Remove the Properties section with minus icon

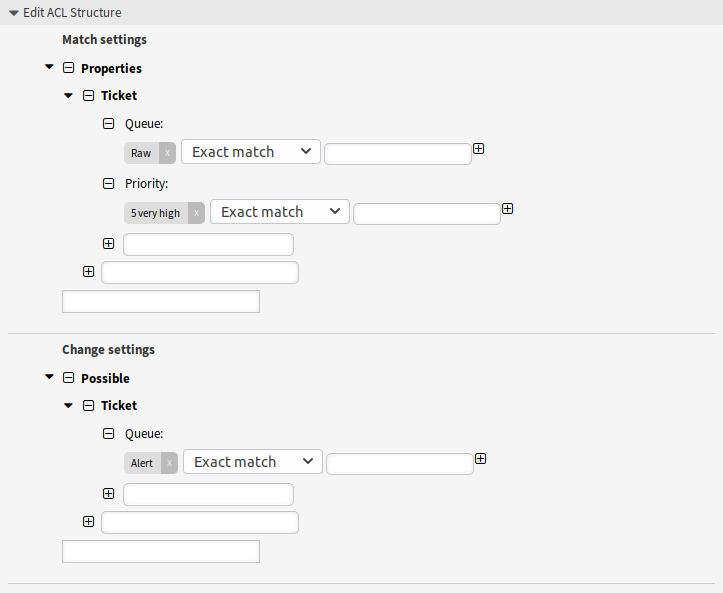tap(68, 68)
